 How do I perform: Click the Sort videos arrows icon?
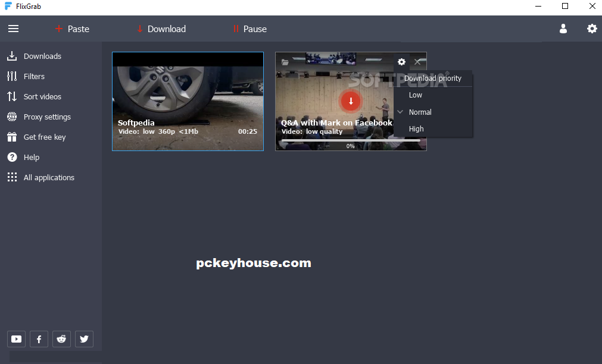click(12, 96)
